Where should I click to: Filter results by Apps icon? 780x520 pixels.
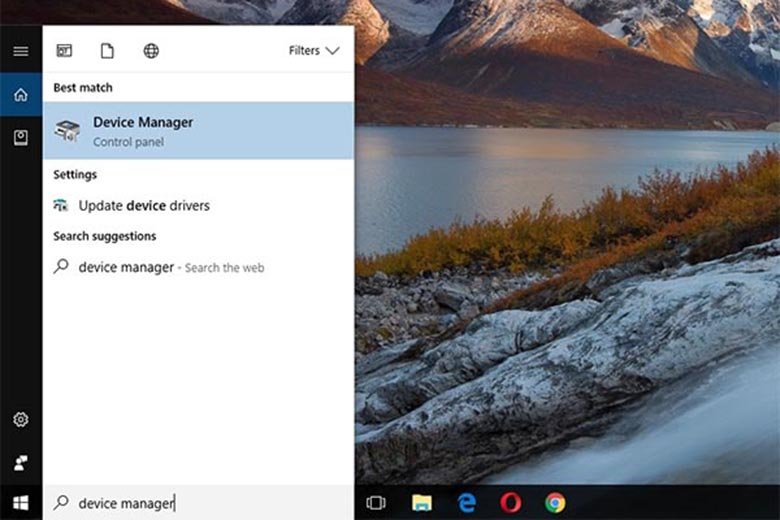[64, 51]
